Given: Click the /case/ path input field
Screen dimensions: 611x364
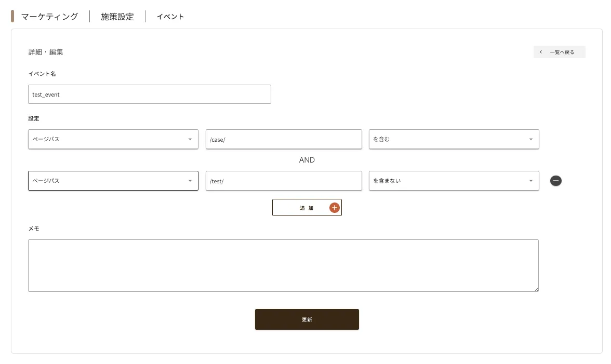Looking at the screenshot, I should [x=284, y=139].
